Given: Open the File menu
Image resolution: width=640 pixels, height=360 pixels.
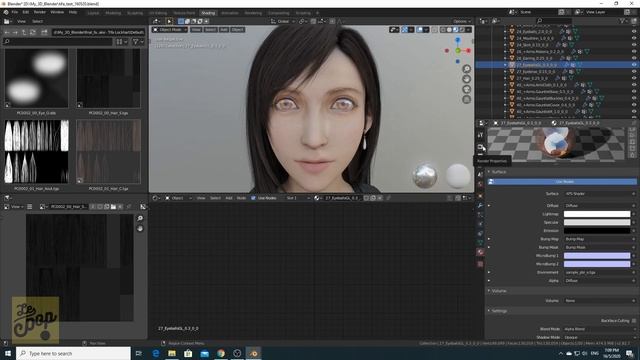Looking at the screenshot, I should [15, 12].
